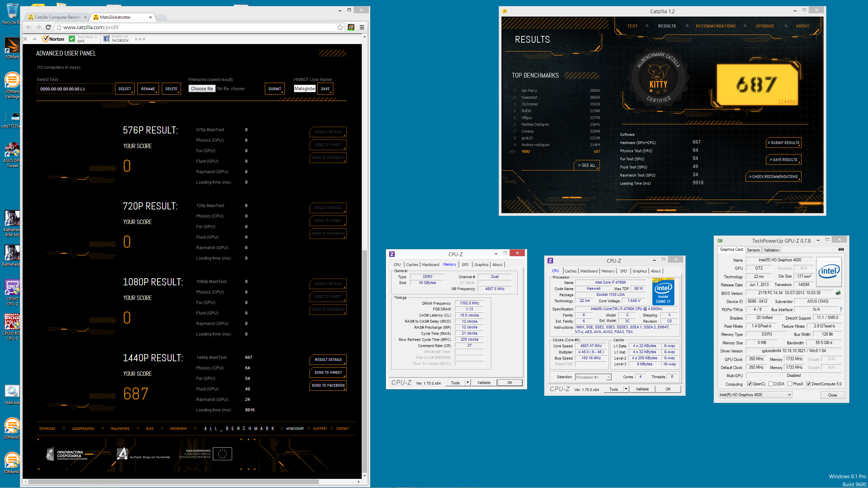Click the DELETE button in user panel
868x488 pixels.
point(171,89)
